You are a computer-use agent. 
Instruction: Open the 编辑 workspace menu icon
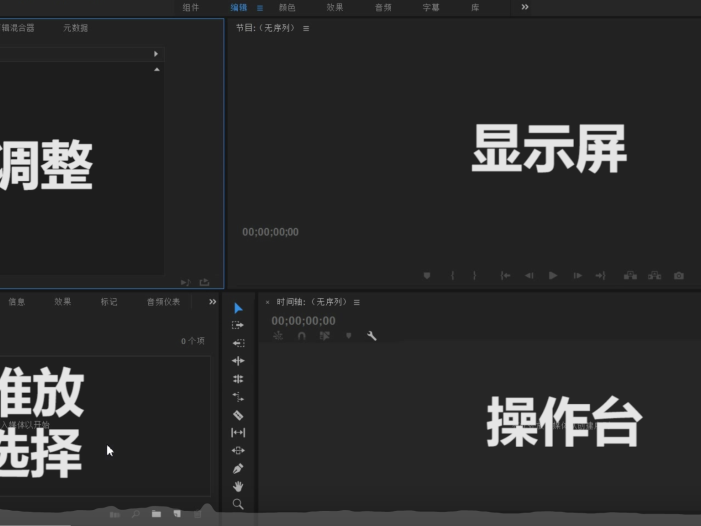pyautogui.click(x=260, y=8)
